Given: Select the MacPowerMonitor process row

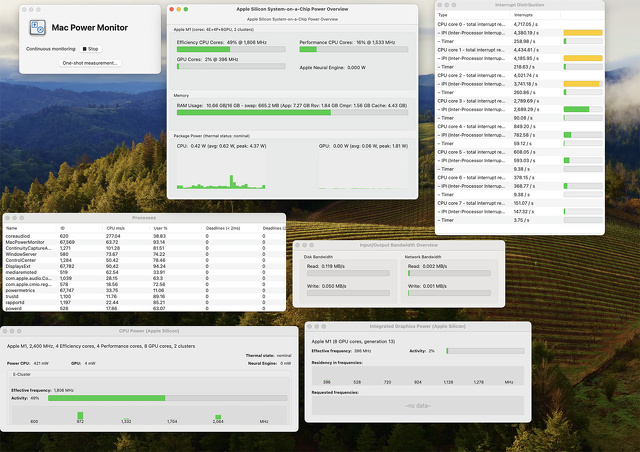Looking at the screenshot, I should tap(144, 242).
